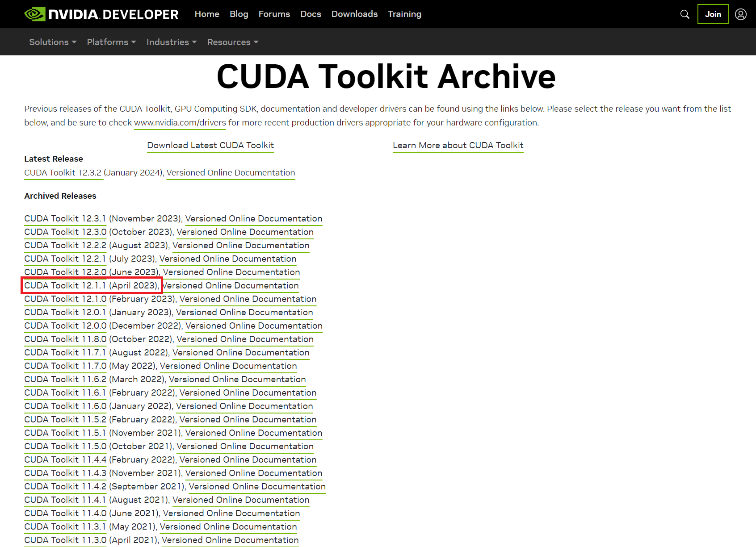Open Downloads in top navigation
The height and width of the screenshot is (547, 756).
[354, 14]
